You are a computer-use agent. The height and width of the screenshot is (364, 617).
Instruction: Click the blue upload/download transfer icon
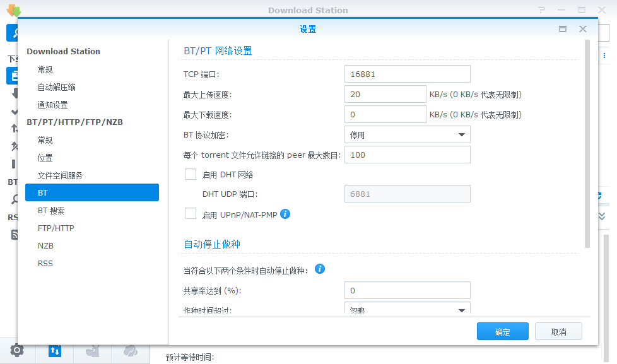click(x=55, y=350)
